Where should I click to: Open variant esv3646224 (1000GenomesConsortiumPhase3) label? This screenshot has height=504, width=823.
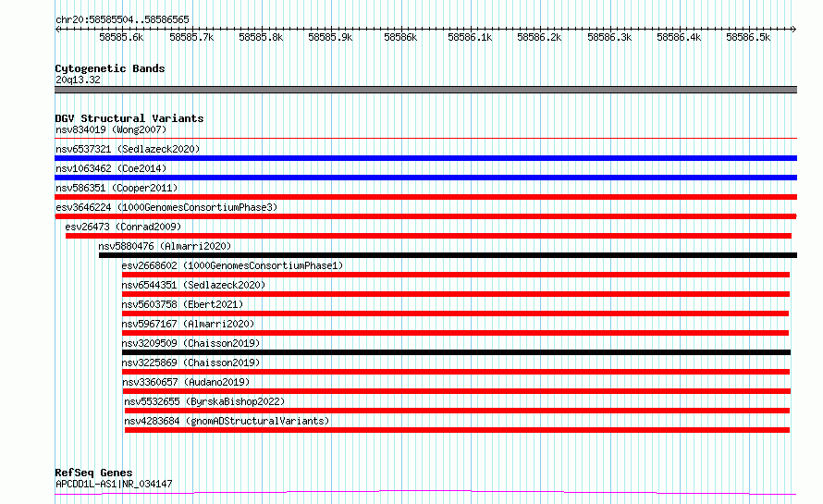point(166,207)
